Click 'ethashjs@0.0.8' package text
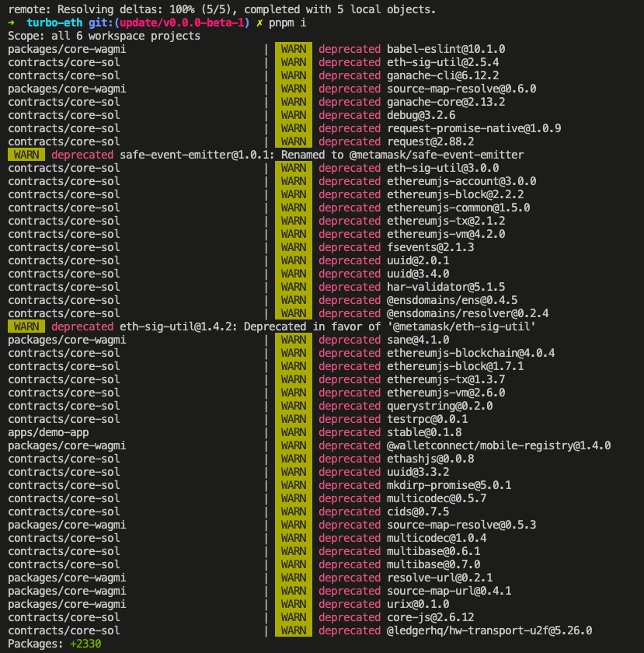 (430, 459)
